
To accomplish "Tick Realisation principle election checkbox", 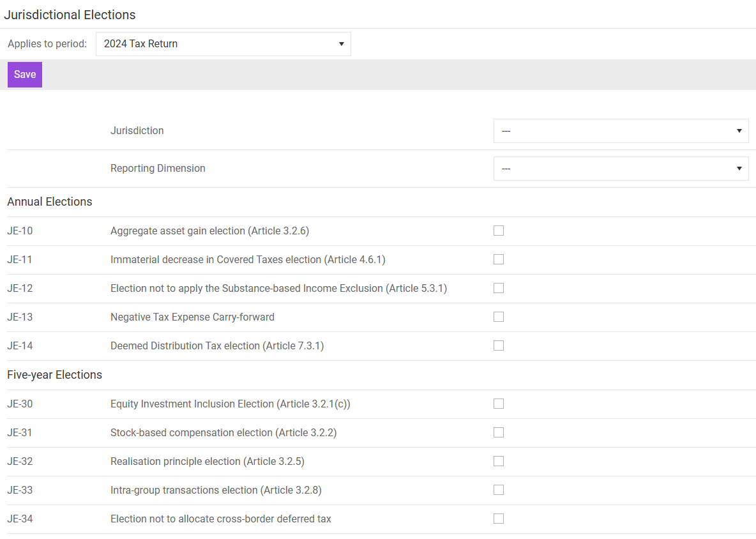I will click(499, 461).
